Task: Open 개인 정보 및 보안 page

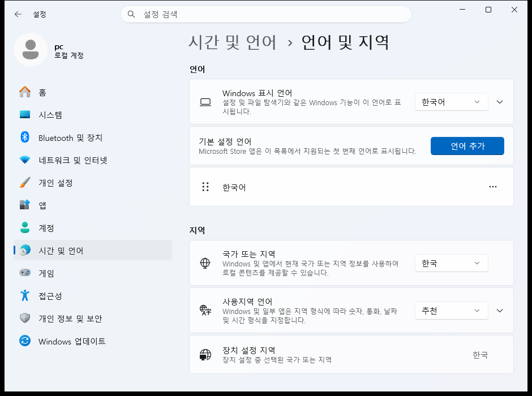Action: pyautogui.click(x=93, y=318)
